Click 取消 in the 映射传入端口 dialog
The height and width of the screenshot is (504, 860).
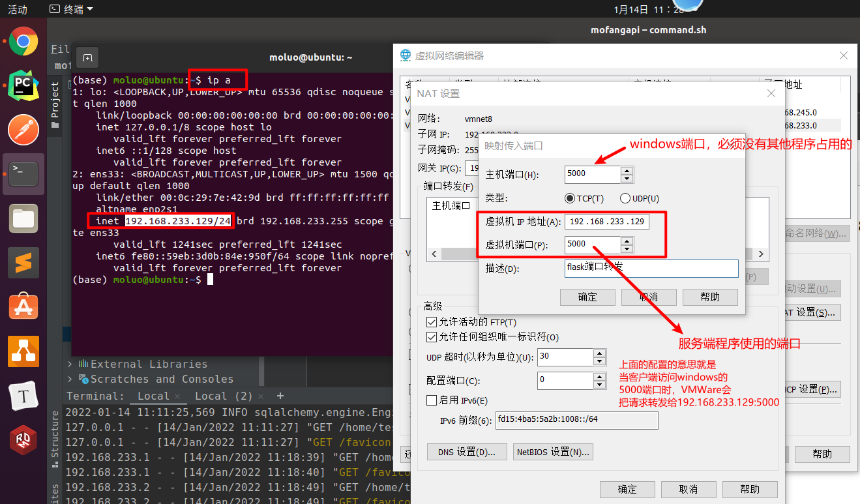pos(649,297)
